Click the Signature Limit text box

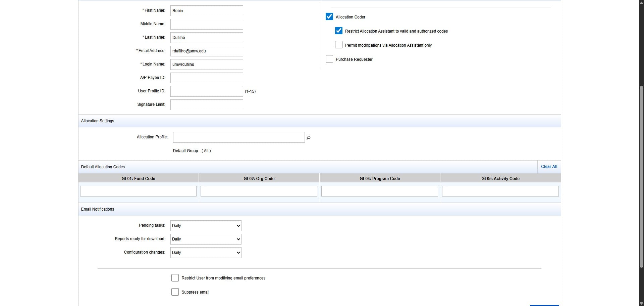click(207, 105)
